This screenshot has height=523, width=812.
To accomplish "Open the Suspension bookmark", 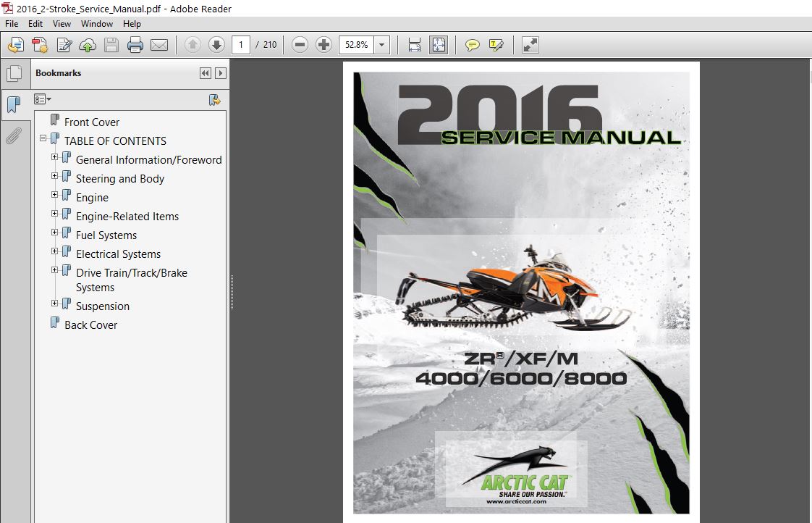I will pos(103,306).
